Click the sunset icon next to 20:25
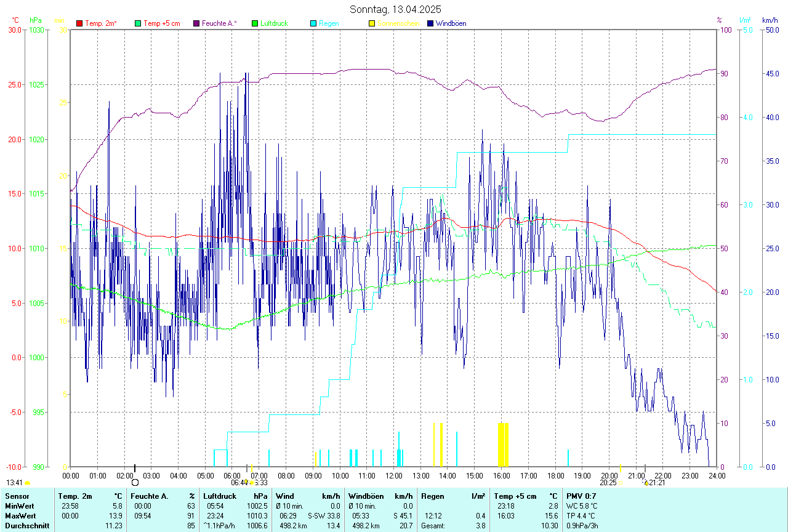 621,483
